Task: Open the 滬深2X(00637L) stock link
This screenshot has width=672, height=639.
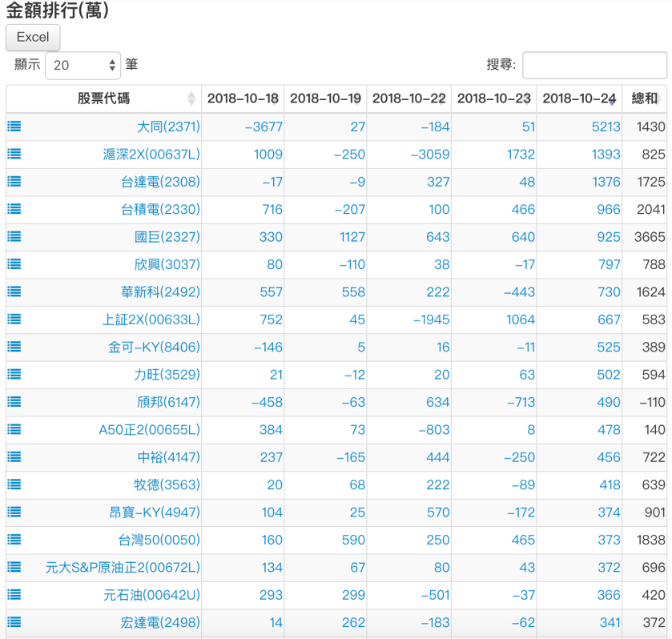Action: [x=151, y=155]
